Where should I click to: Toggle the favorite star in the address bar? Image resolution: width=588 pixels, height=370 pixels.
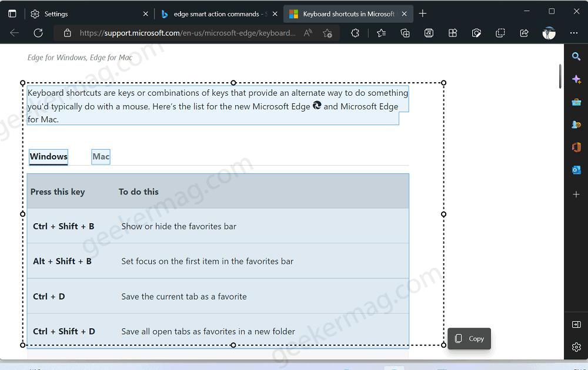[x=328, y=33]
